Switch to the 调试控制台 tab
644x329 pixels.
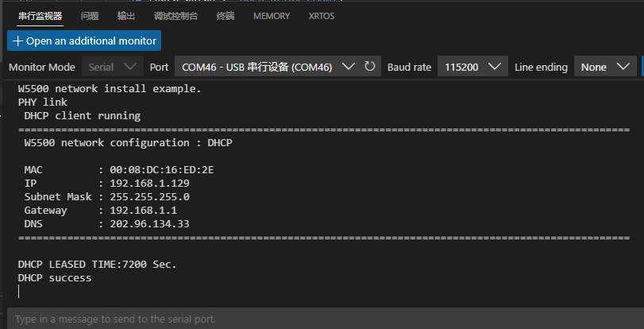[x=175, y=16]
